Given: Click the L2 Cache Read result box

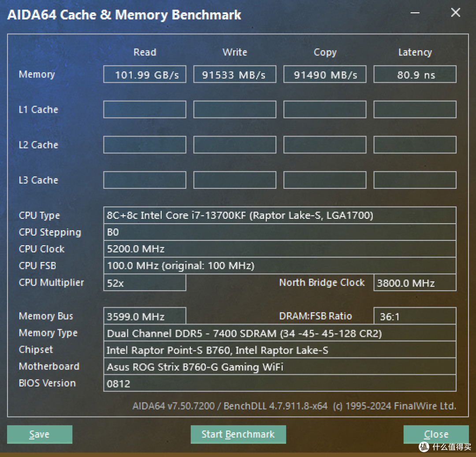Looking at the screenshot, I should [145, 145].
